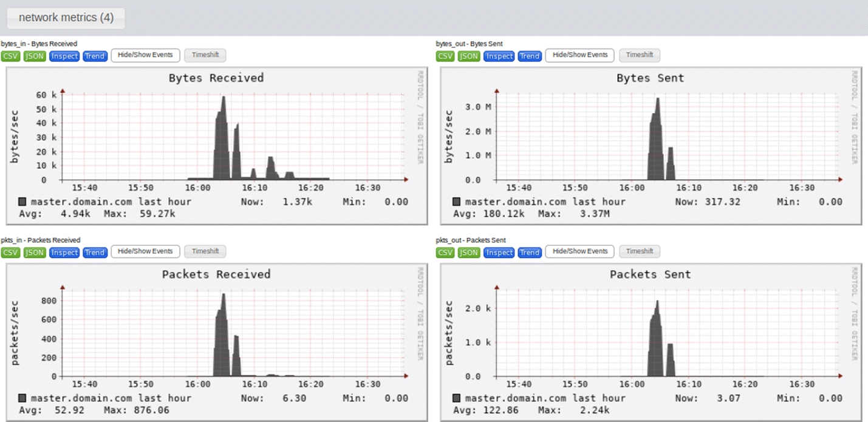Open Trend for Packets Received
This screenshot has width=868, height=422.
tap(95, 252)
